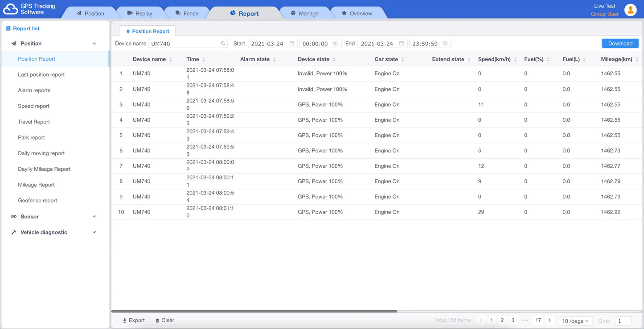Screen dimensions: 644x329
Task: Expand the Sensor section in the sidebar
Action: pos(94,216)
